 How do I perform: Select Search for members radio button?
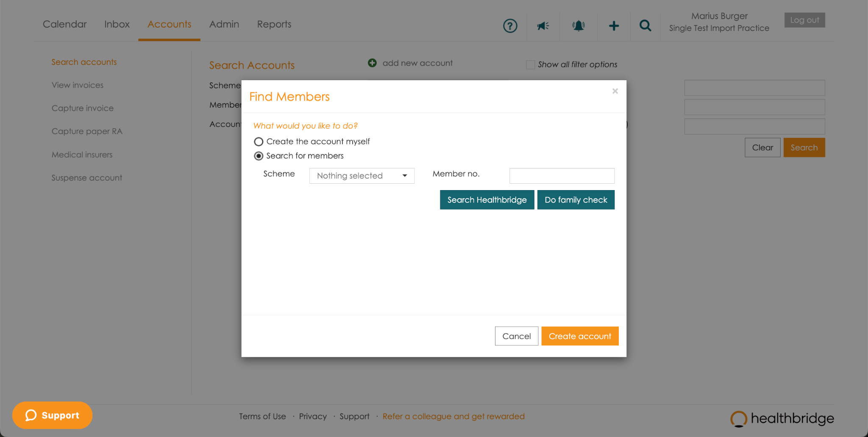[259, 156]
